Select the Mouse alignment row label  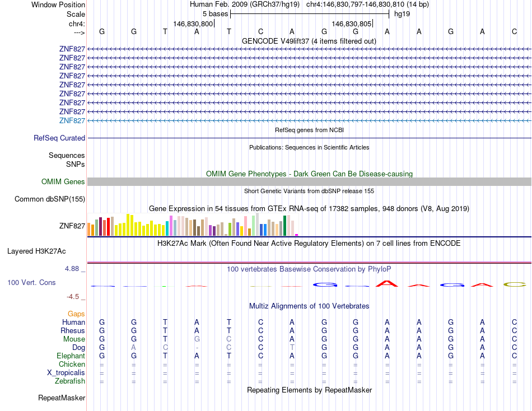pyautogui.click(x=74, y=339)
